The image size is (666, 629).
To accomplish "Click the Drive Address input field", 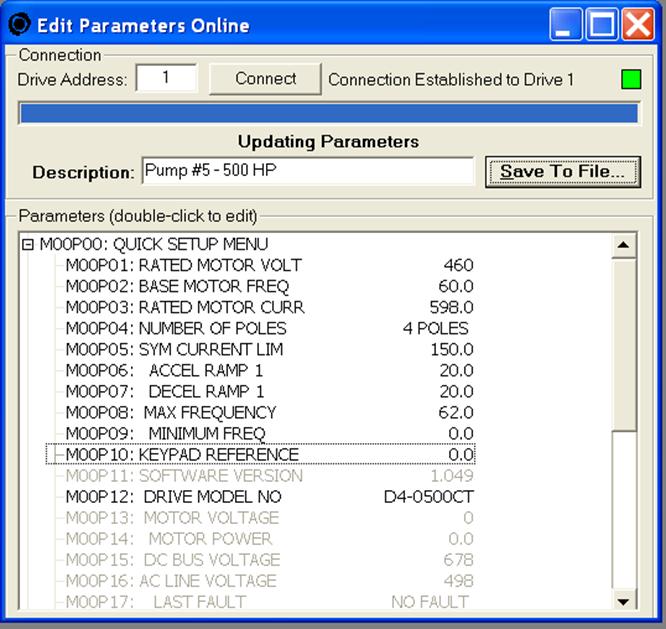I will coord(166,78).
